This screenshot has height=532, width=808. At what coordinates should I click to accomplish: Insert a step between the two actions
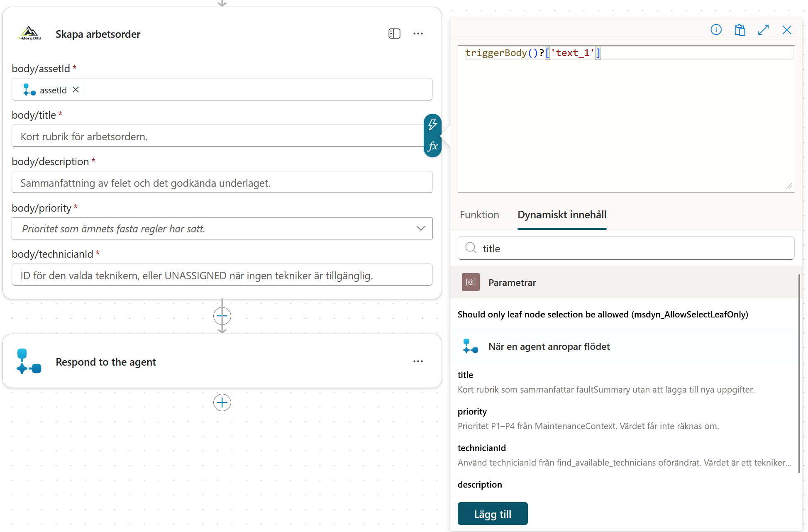pyautogui.click(x=222, y=316)
